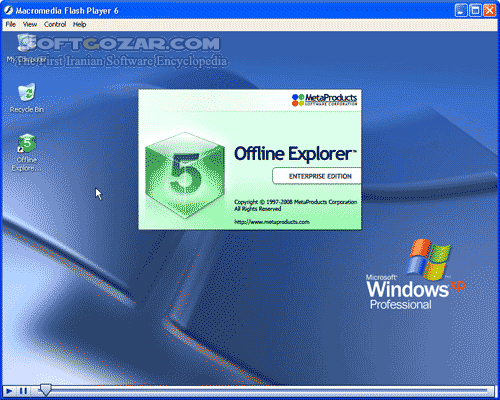Click the MetaProducts logo on splash screen
Image resolution: width=500 pixels, height=400 pixels.
(324, 100)
